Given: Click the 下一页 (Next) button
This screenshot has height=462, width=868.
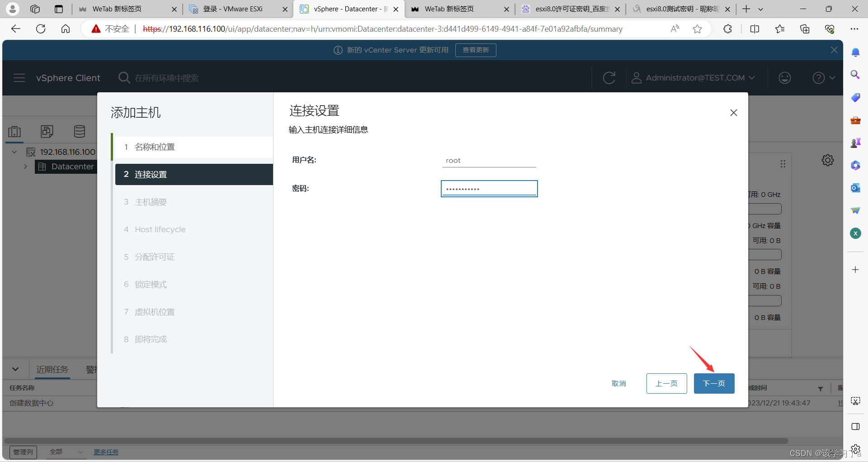Looking at the screenshot, I should [714, 383].
